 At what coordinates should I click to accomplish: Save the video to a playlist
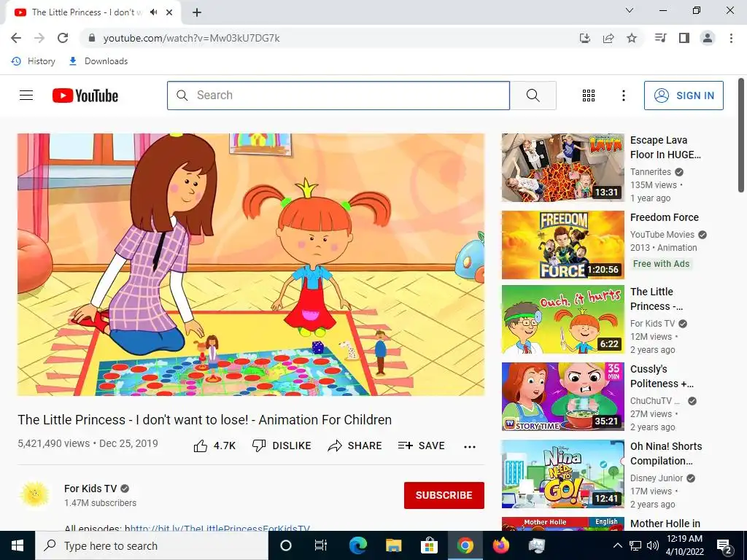pyautogui.click(x=422, y=446)
